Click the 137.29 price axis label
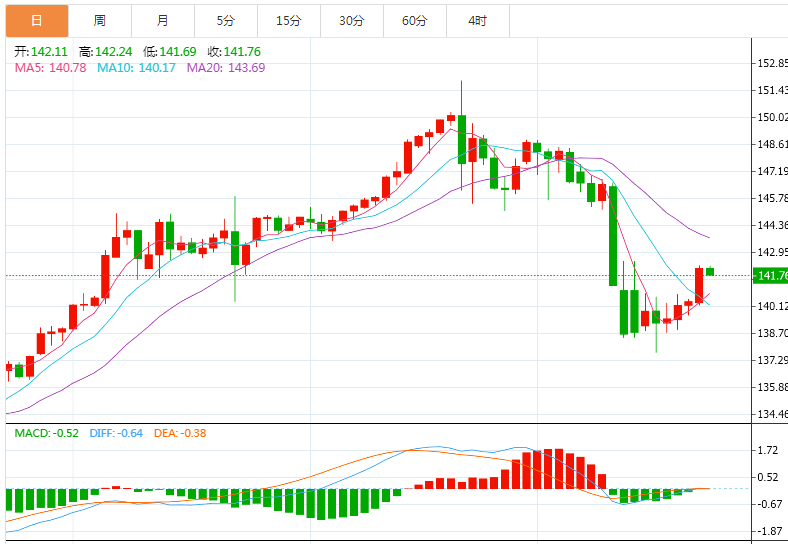Screen dimensions: 788x544 tap(772, 360)
